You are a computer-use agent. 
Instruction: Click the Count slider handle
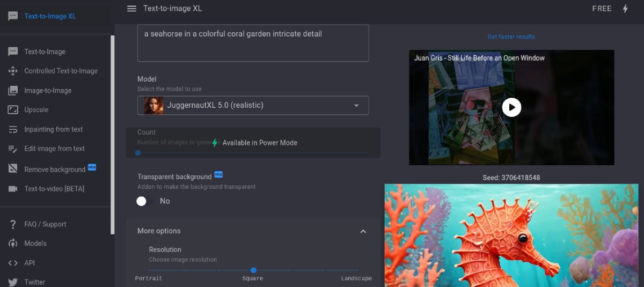click(138, 153)
